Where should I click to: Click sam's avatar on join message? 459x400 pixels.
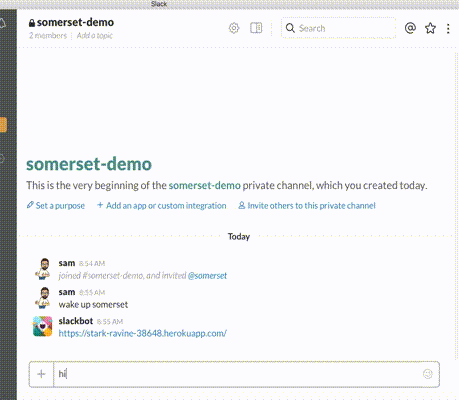click(43, 268)
